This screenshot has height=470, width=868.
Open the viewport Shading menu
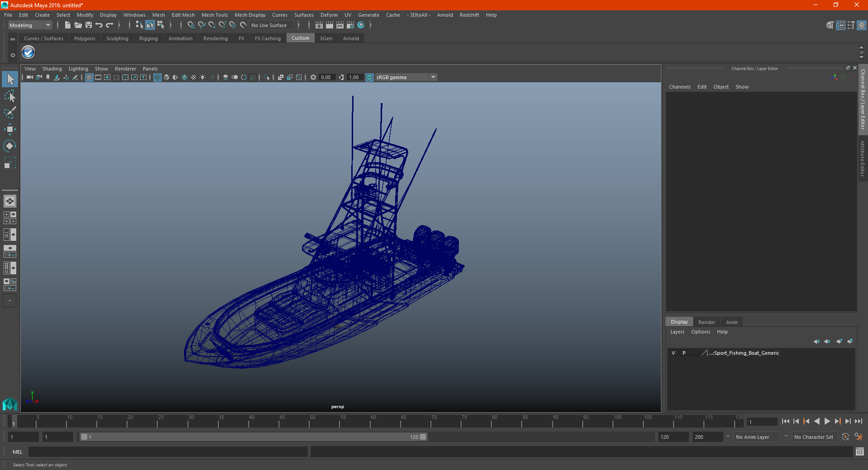tap(52, 69)
